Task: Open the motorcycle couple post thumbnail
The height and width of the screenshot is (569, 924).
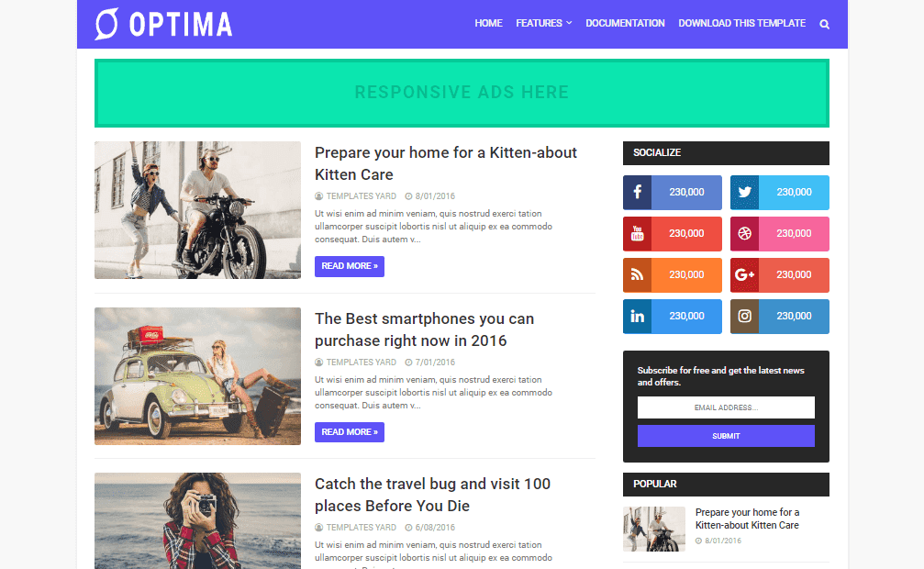Action: [197, 210]
